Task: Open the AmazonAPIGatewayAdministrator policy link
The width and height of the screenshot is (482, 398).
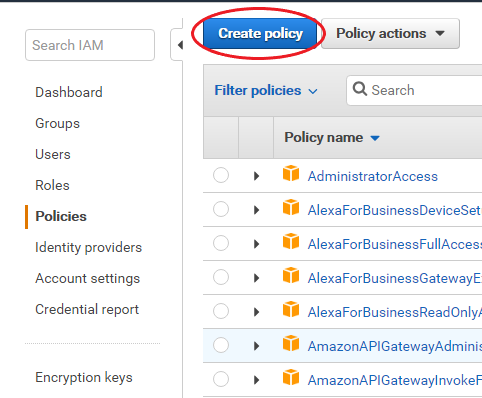Action: (395, 346)
